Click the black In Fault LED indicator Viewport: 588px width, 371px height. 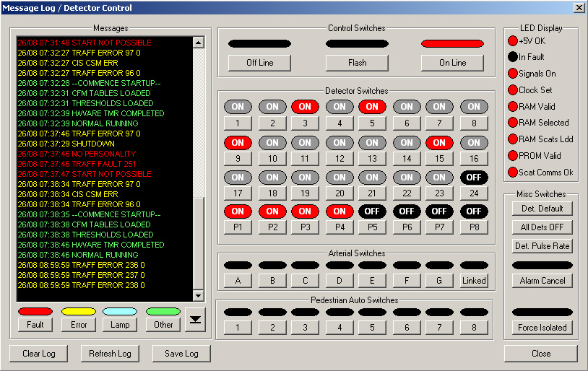[513, 57]
